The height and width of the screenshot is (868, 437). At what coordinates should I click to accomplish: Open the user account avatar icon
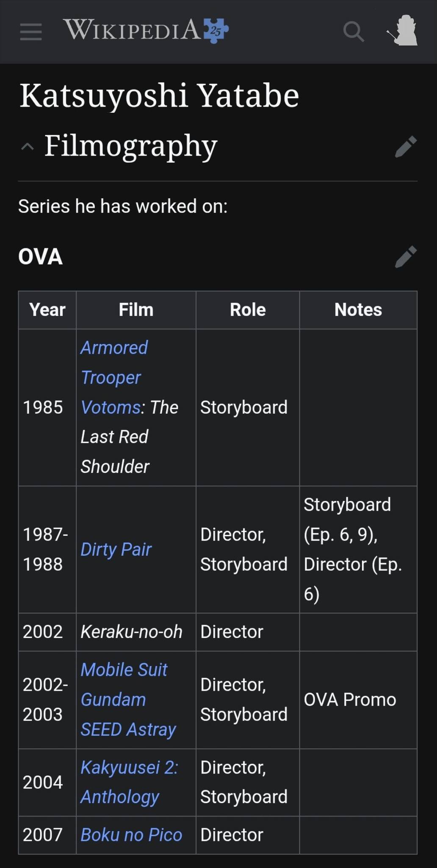click(x=403, y=31)
